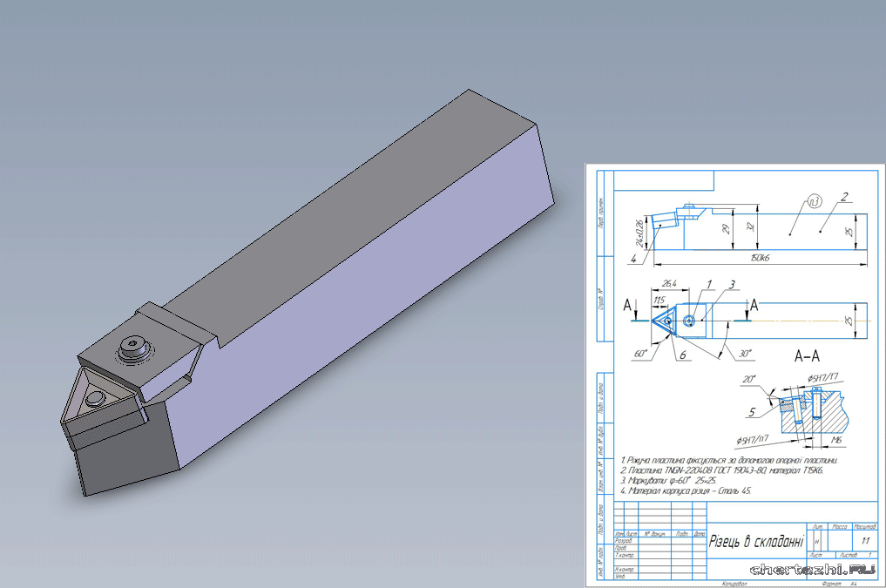Viewport: 886px width, 588px height.
Task: Select the A-A section view label
Action: point(807,355)
